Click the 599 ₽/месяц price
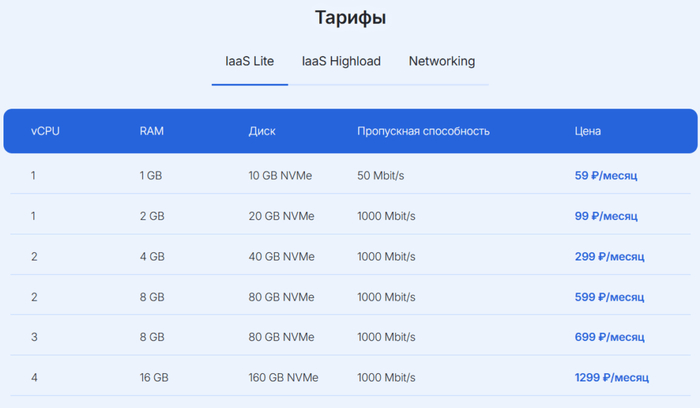The width and height of the screenshot is (700, 408). click(608, 297)
